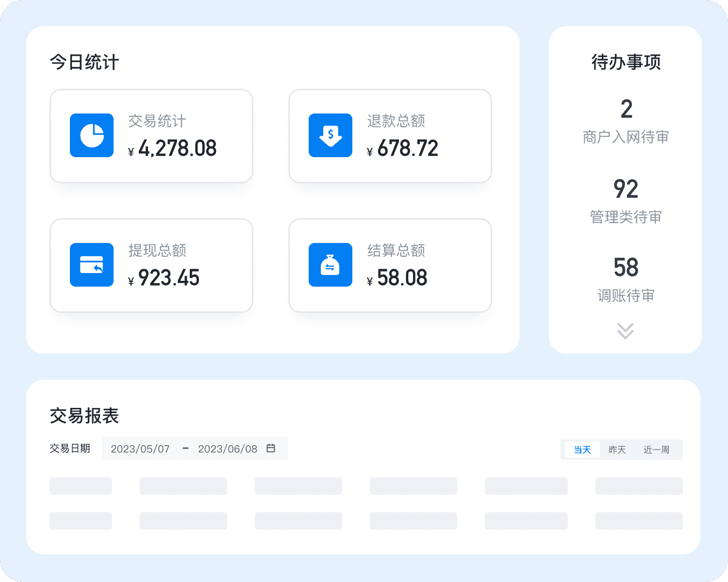Click the end date 2023/06/08 field

(x=228, y=449)
